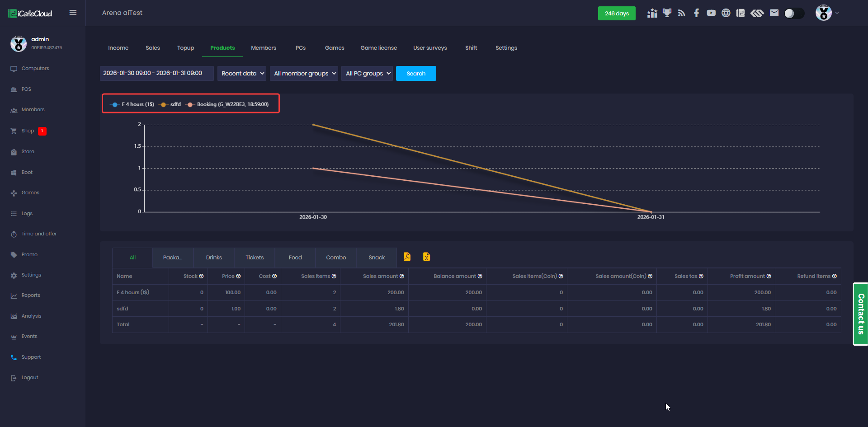Export the products report to Excel
The image size is (868, 427).
click(426, 257)
